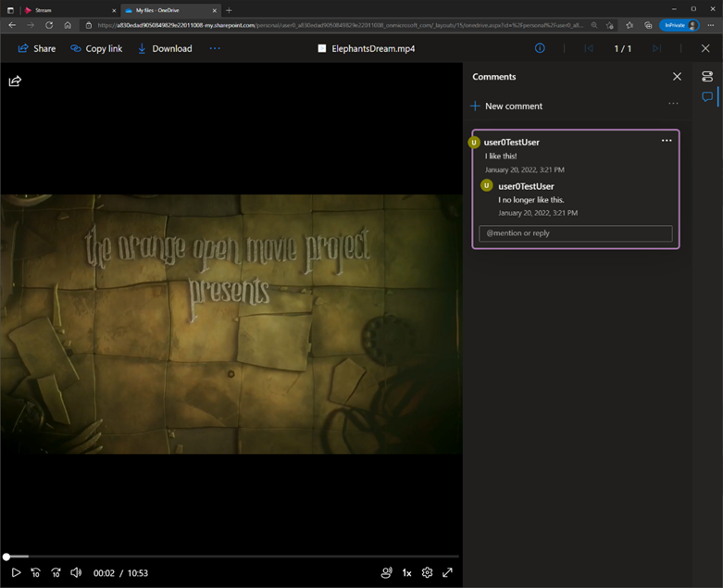Copy link to the video
Image resolution: width=723 pixels, height=588 pixels.
point(96,48)
